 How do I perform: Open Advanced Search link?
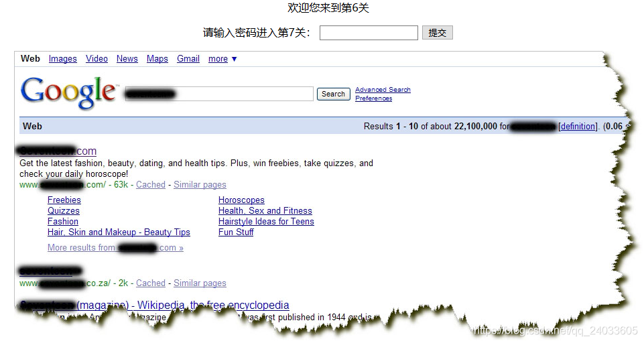pyautogui.click(x=383, y=90)
